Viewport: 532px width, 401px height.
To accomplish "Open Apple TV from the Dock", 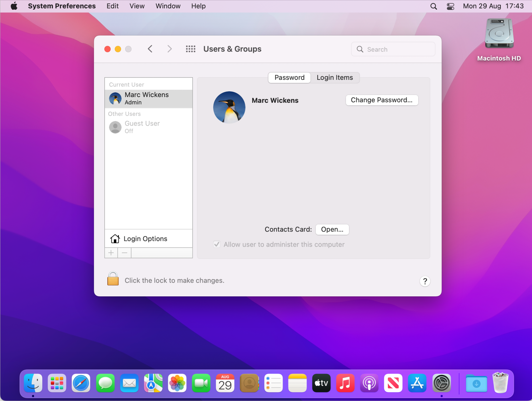I will click(321, 383).
